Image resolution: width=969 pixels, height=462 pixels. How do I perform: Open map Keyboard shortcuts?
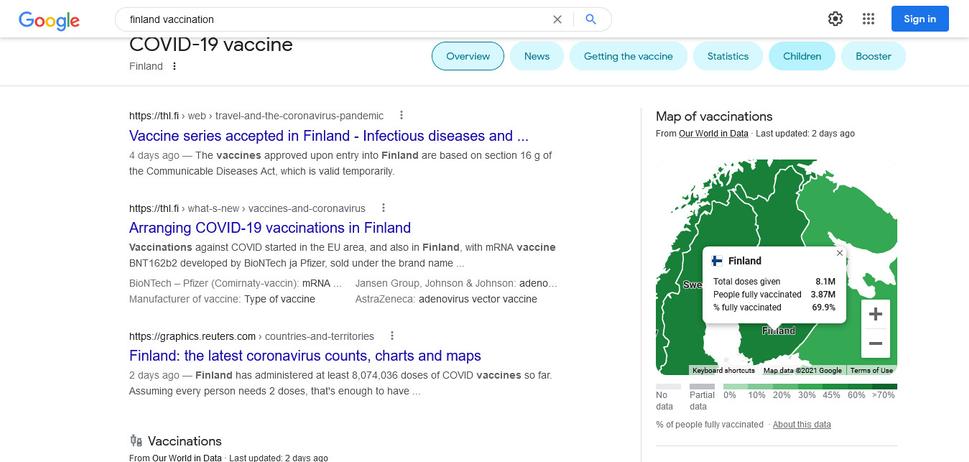click(723, 371)
